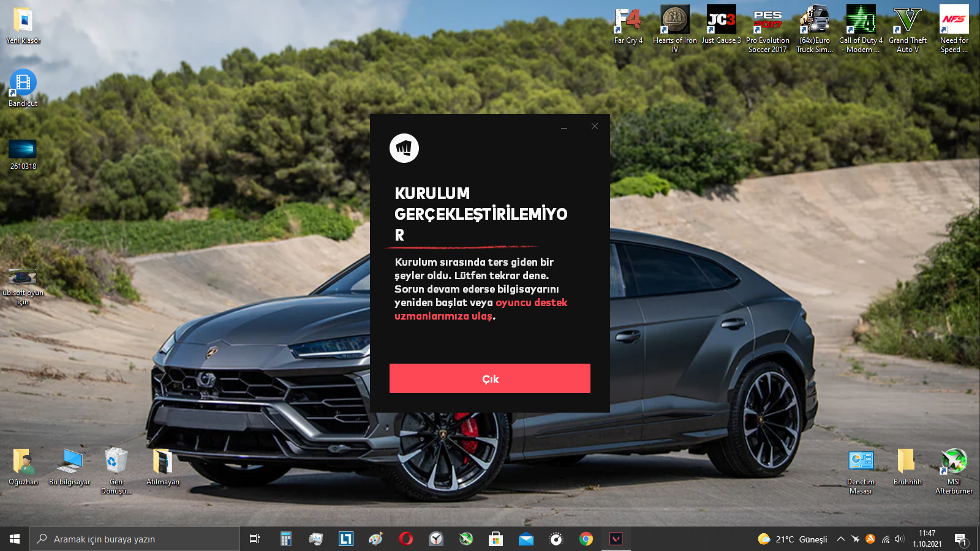The image size is (980, 551).
Task: Click the red Çık button
Action: point(490,378)
